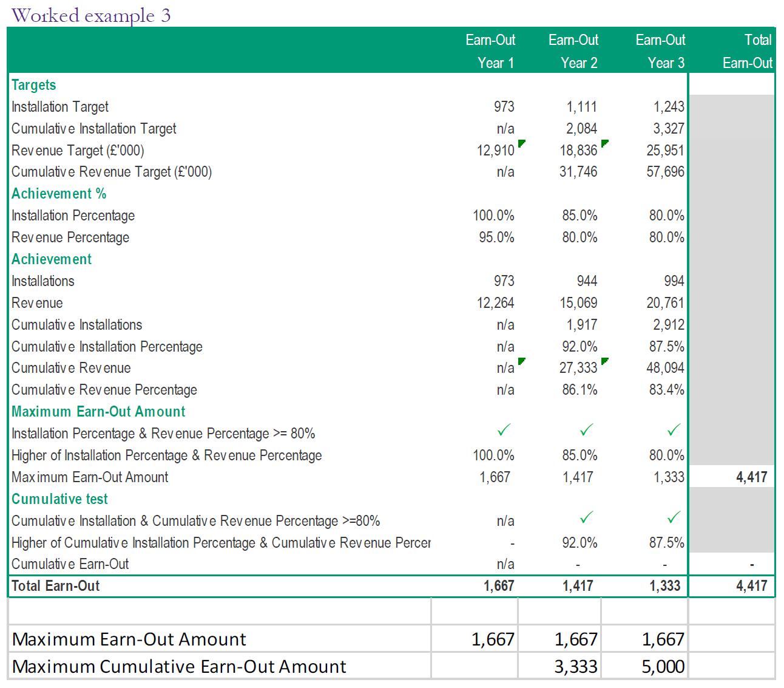Select the Total Earn-Out column header
Screen dimensions: 784x688
[748, 51]
